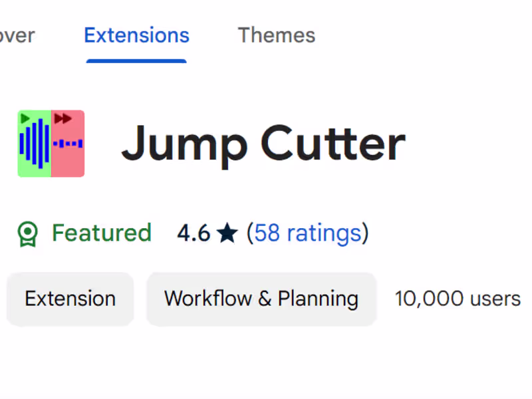Viewport: 532px width, 399px height.
Task: Click the red fast-forward arrows in the logo
Action: click(x=63, y=118)
